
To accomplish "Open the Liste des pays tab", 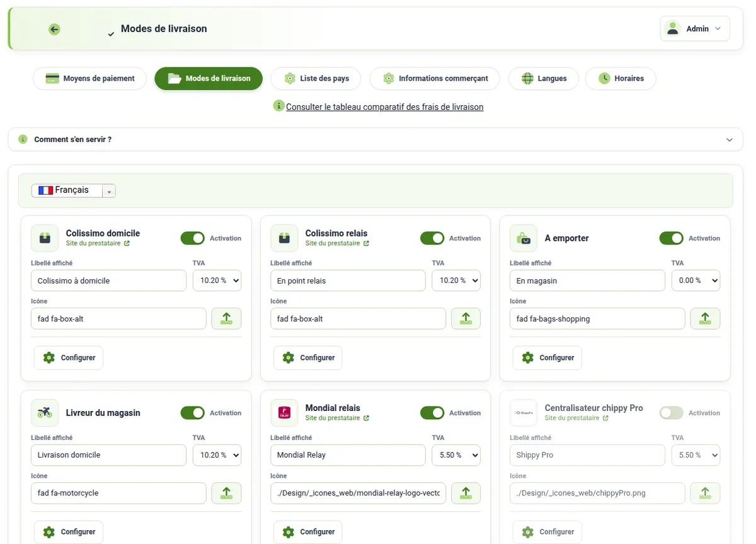I will tap(316, 79).
